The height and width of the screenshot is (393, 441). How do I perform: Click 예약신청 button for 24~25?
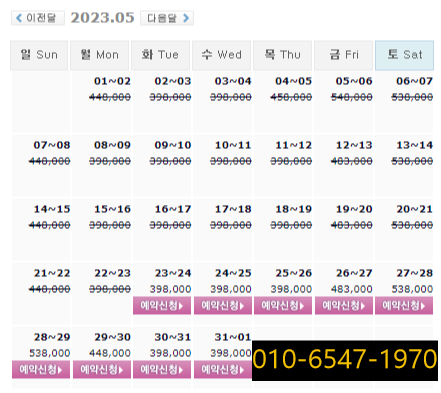pos(223,305)
